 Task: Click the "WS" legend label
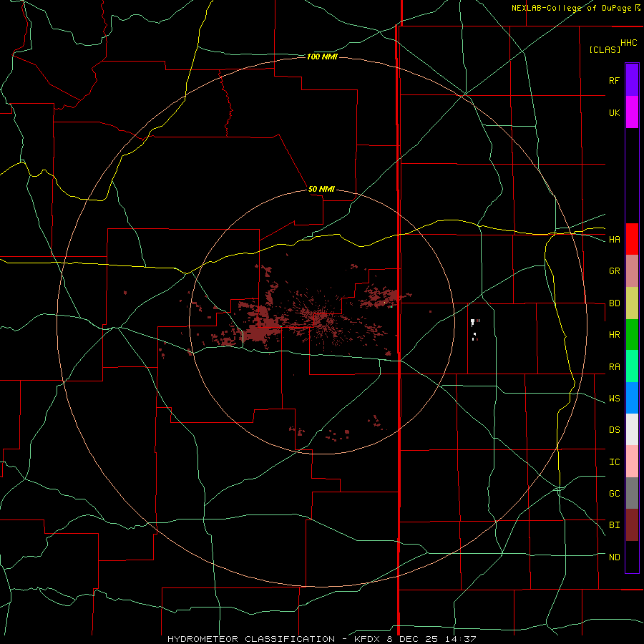(x=614, y=399)
